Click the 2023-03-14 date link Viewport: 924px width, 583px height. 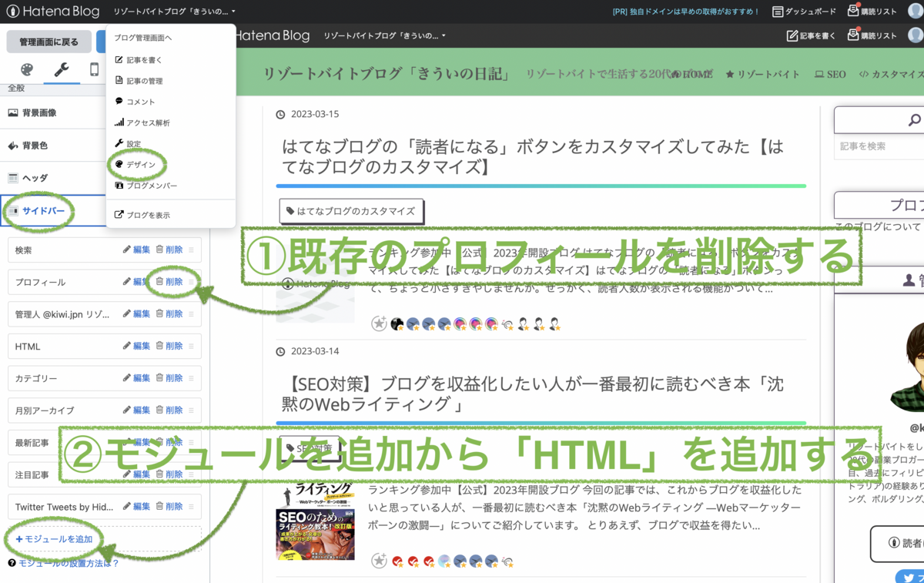[314, 351]
